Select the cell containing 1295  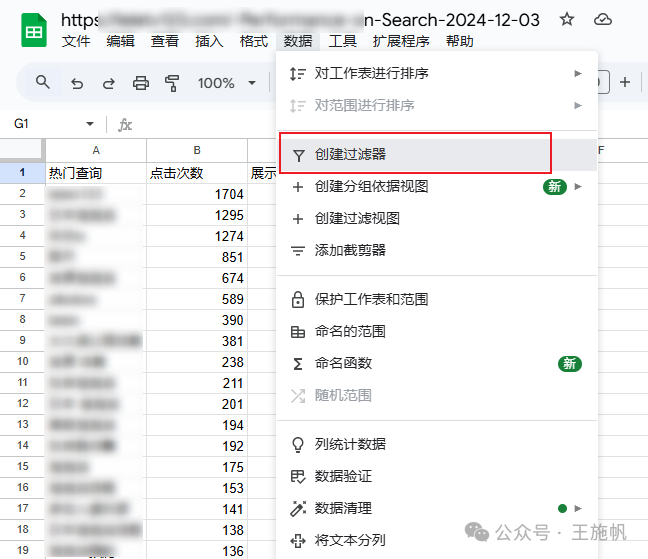tap(197, 215)
